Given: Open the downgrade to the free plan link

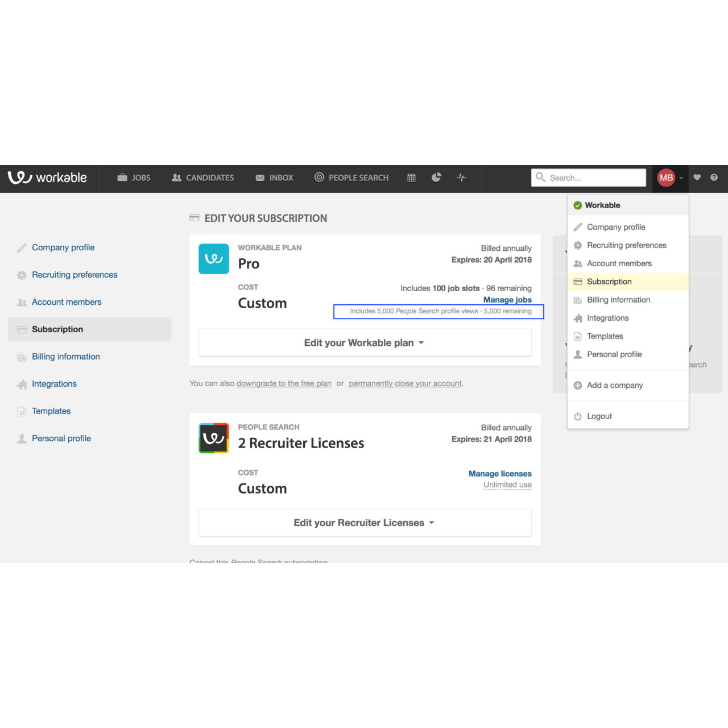Looking at the screenshot, I should [283, 383].
